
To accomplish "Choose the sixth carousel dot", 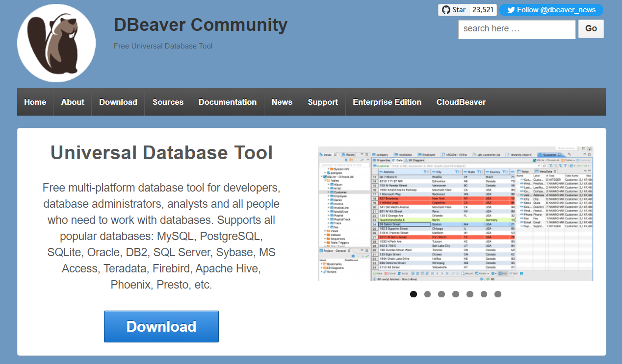I will (x=484, y=294).
